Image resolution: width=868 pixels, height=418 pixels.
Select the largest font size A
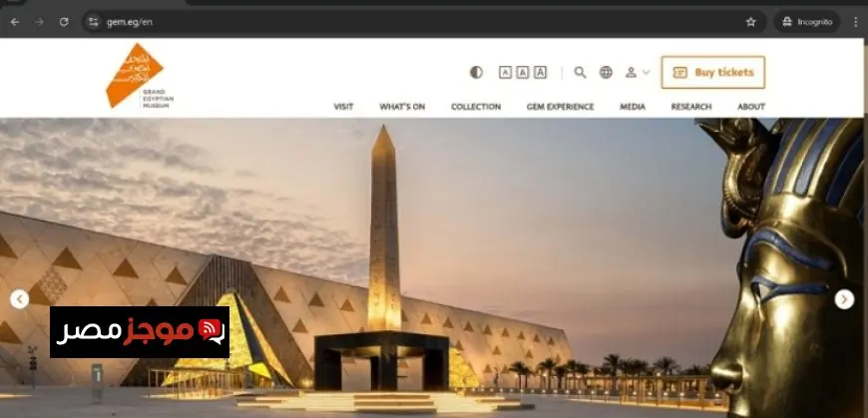tap(541, 73)
